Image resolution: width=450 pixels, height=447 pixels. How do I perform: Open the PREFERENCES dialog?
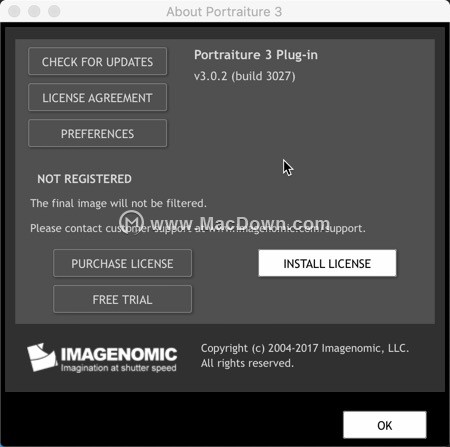pos(97,133)
